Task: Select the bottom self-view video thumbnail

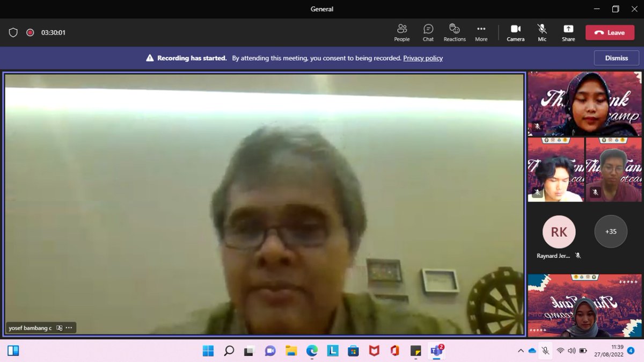Action: click(x=584, y=306)
